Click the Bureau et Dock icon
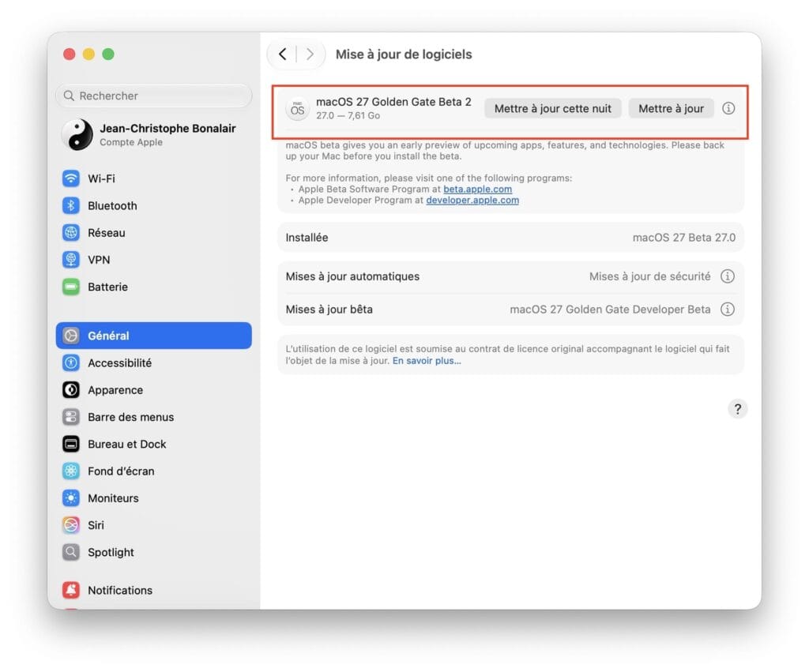 click(70, 444)
